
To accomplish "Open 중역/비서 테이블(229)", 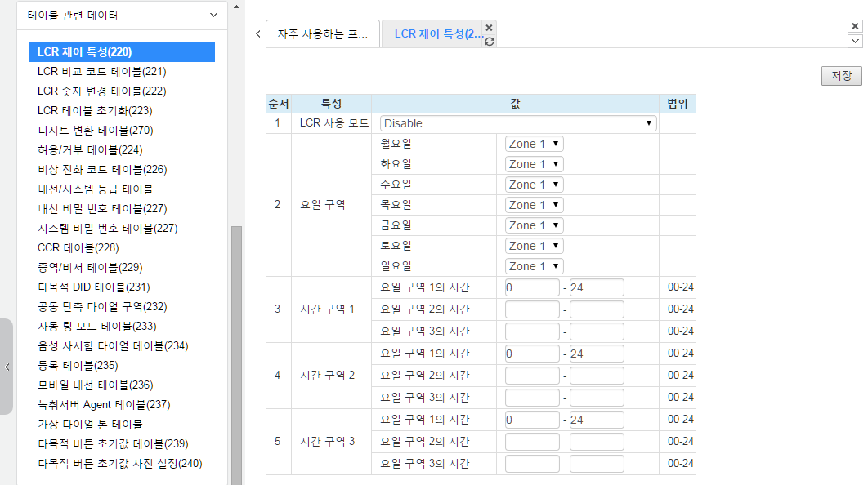I will 90,268.
